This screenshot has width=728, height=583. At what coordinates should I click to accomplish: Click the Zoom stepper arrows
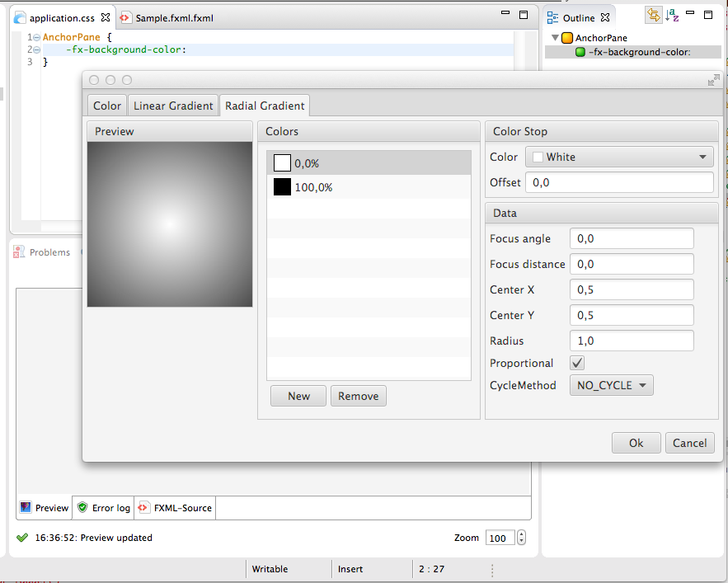pos(521,538)
